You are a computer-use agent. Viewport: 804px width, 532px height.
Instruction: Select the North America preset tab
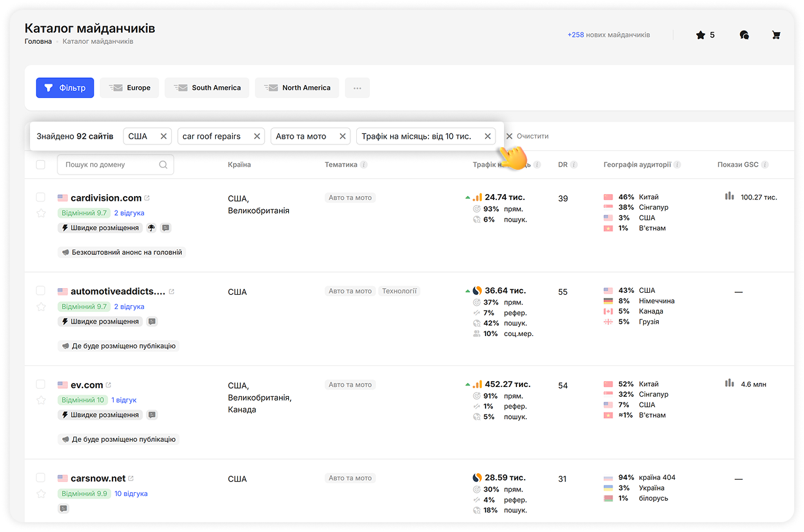(x=297, y=88)
